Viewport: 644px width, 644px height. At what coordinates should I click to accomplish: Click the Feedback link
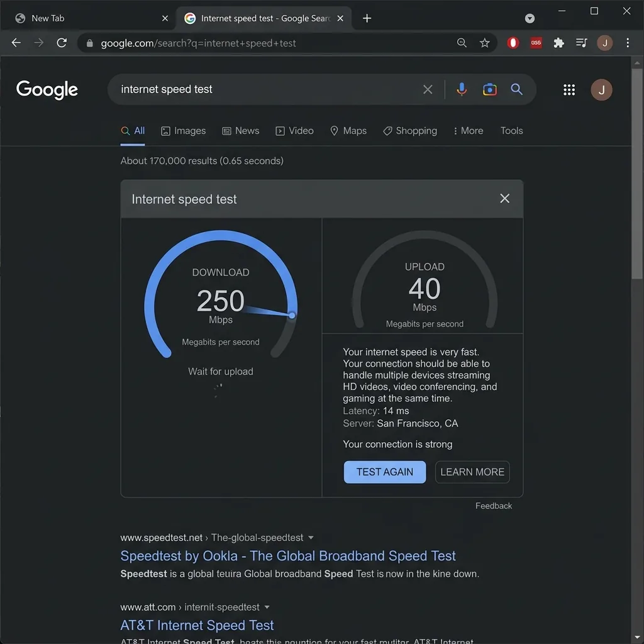(x=493, y=506)
